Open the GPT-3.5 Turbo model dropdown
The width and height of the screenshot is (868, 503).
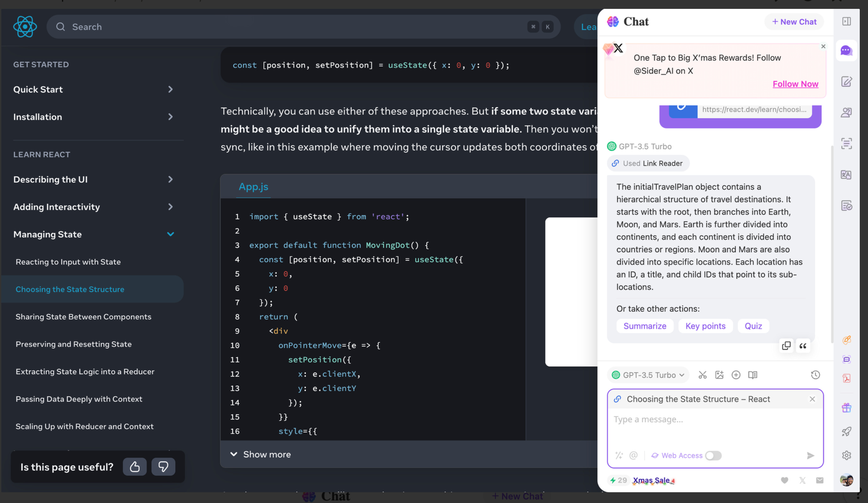coord(649,375)
